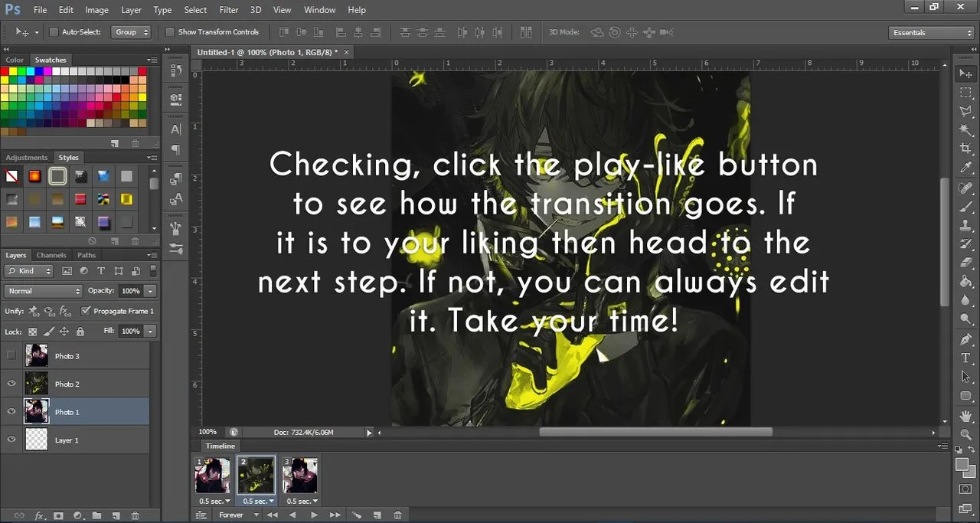Open the Opacity slider dropdown arrow
This screenshot has width=980, height=523.
pyautogui.click(x=150, y=291)
